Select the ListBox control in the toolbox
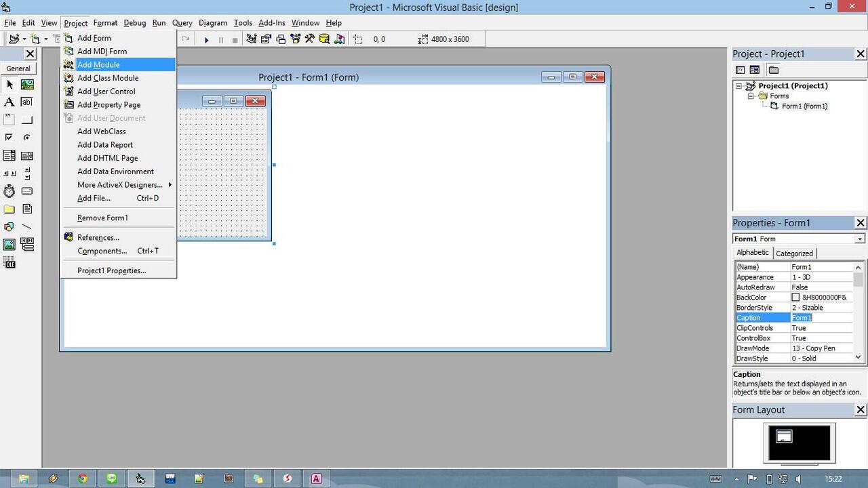The image size is (868, 488). (27, 156)
